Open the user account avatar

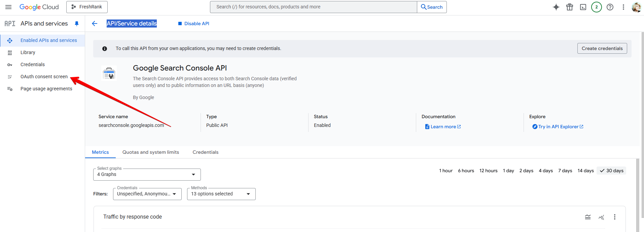pyautogui.click(x=636, y=7)
